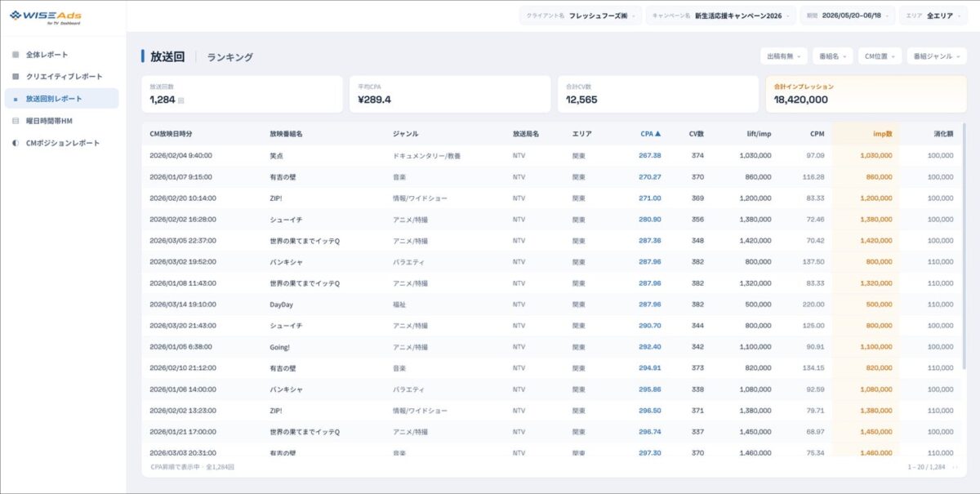The image size is (980, 494).
Task: Select row dated 2026/02/02 13:23:00
Action: click(551, 410)
